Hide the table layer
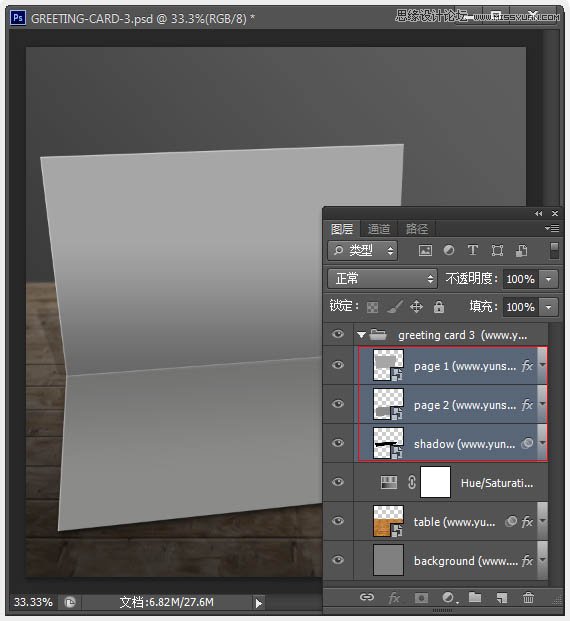570x621 pixels. click(338, 521)
